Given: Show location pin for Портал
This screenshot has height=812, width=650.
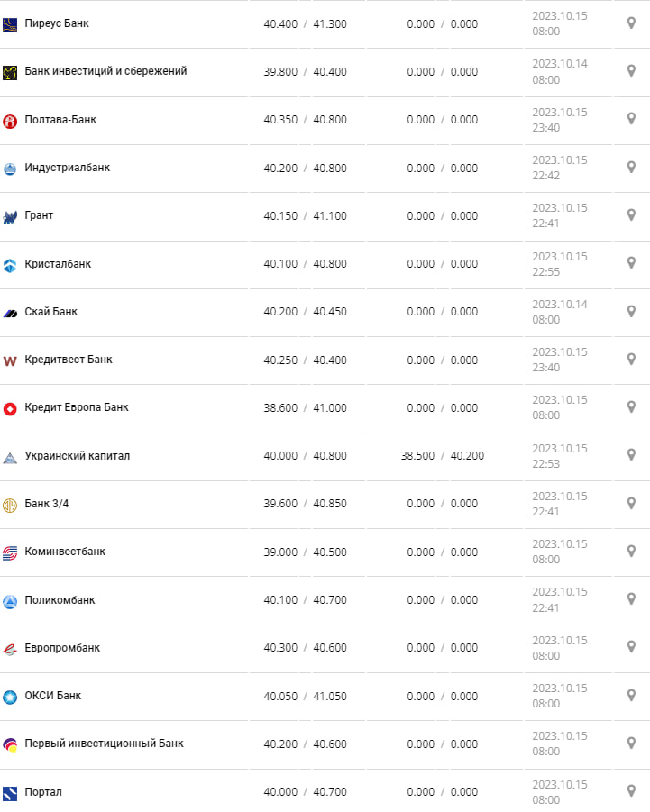Looking at the screenshot, I should pos(631,790).
